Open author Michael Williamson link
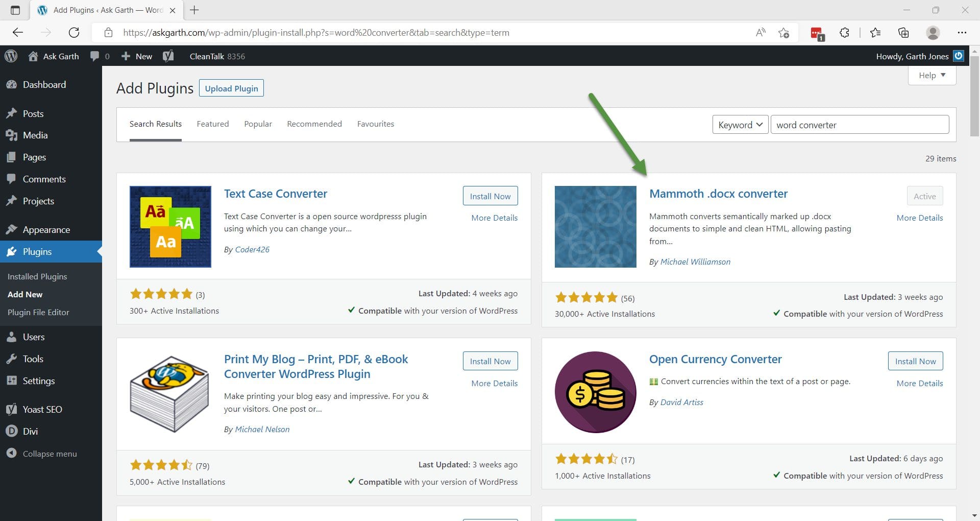980x521 pixels. [x=695, y=262]
